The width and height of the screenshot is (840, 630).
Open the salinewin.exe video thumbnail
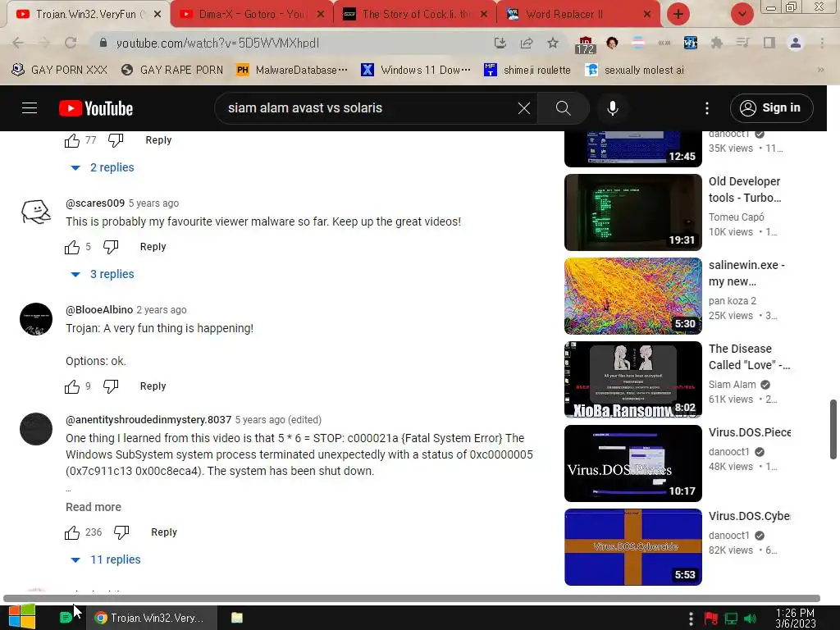click(632, 296)
